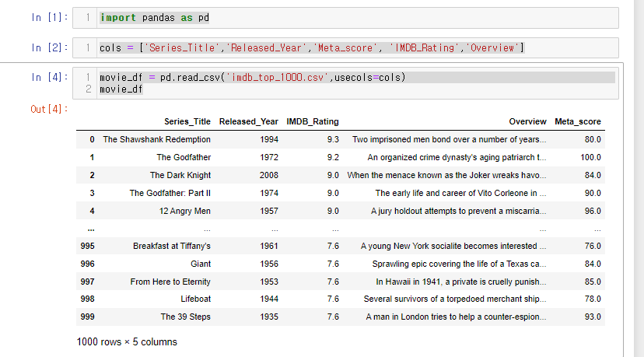Image resolution: width=644 pixels, height=357 pixels.
Task: Click overview 'Sprawling epic covering' cell
Action: tap(459, 264)
